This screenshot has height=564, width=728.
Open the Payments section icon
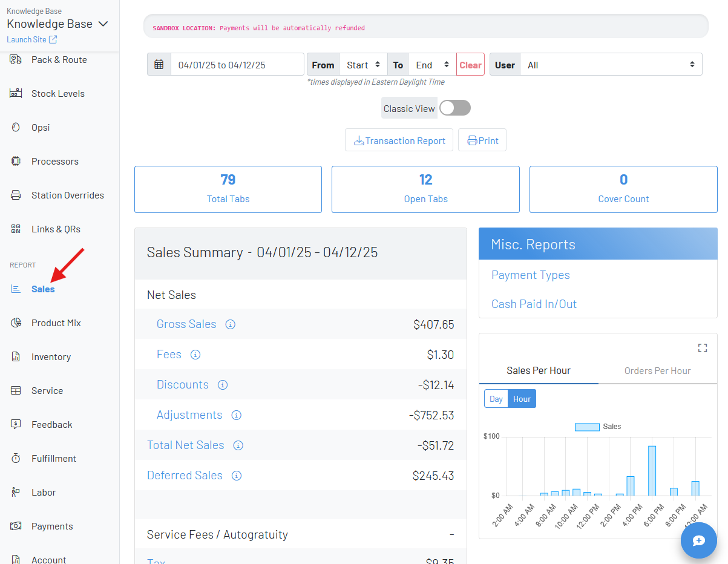pos(16,526)
